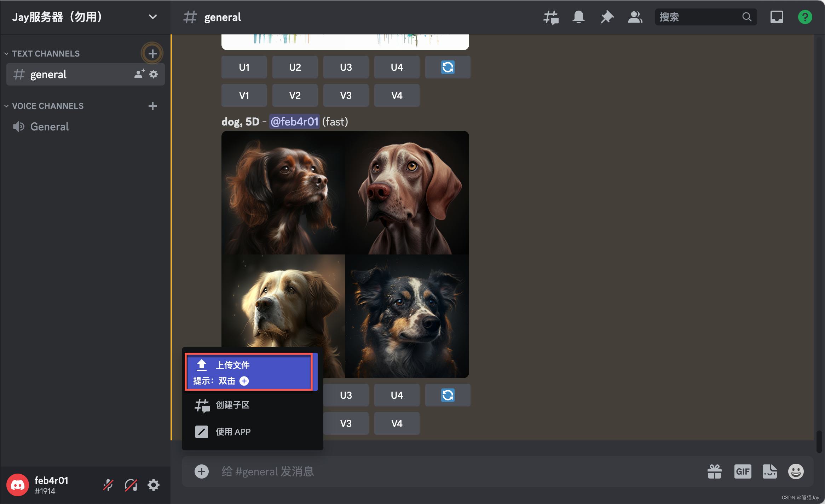Upscale the first dog image with U1

[244, 67]
